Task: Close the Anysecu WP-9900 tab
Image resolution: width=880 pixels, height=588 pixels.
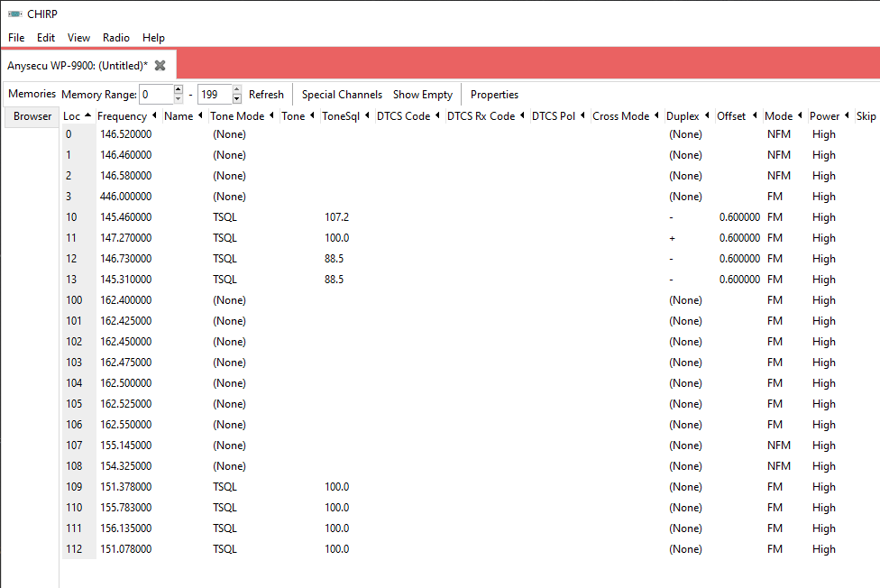Action: (160, 65)
